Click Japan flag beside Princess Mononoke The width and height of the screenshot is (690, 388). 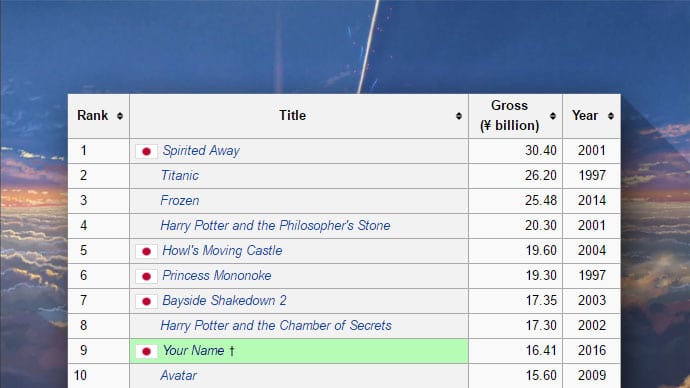(x=147, y=276)
